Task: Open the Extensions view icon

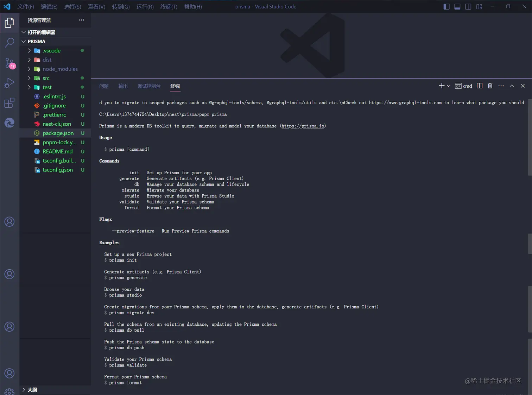Action: [x=9, y=103]
